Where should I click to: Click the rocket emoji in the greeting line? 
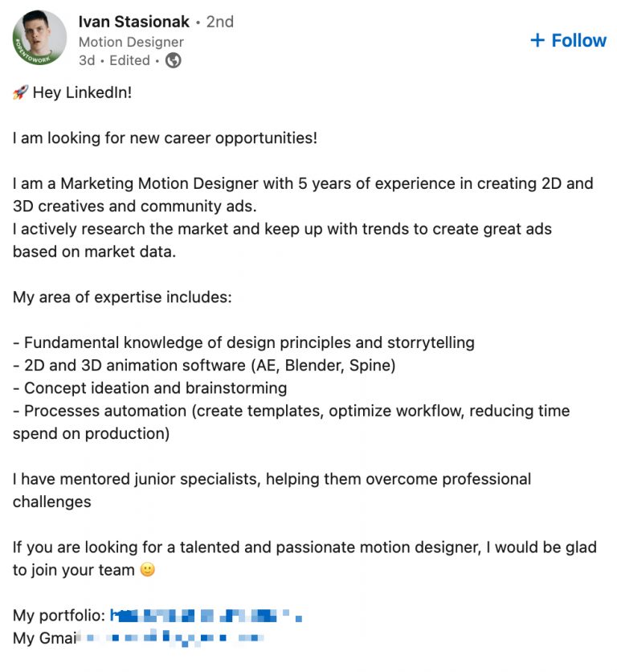(x=18, y=92)
